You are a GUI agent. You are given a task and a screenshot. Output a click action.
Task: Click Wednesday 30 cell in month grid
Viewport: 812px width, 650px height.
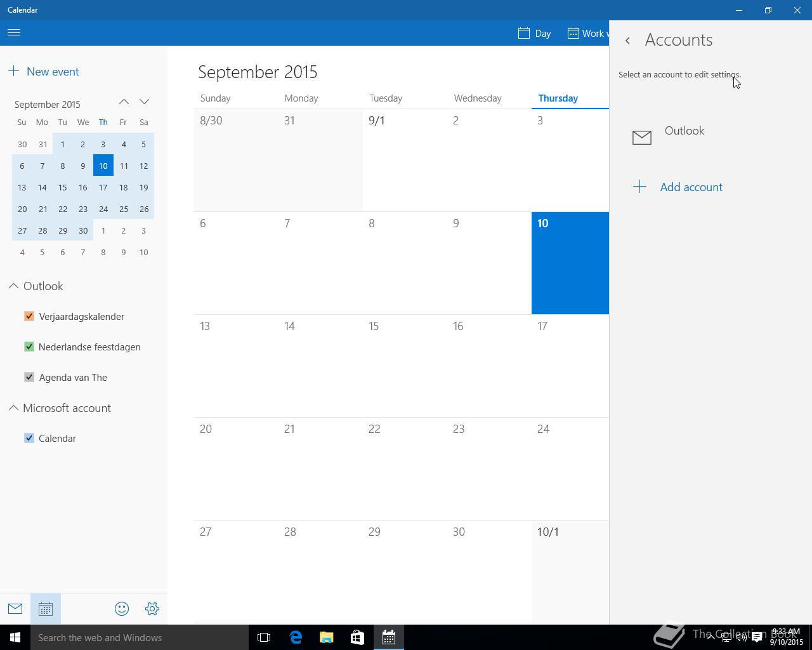(x=489, y=571)
